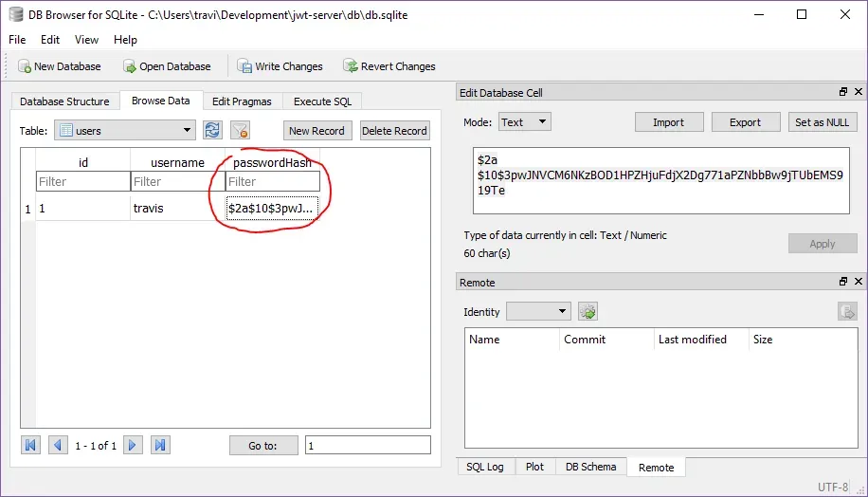
Task: Open the Mode dropdown set to Text
Action: coord(524,122)
